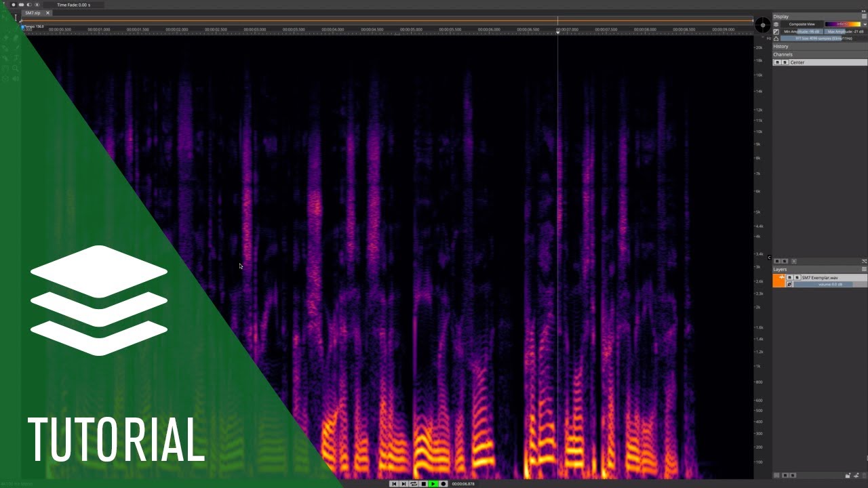Viewport: 868px width, 488px height.
Task: Click the current time readout 00:00:06.878
Action: [463, 484]
